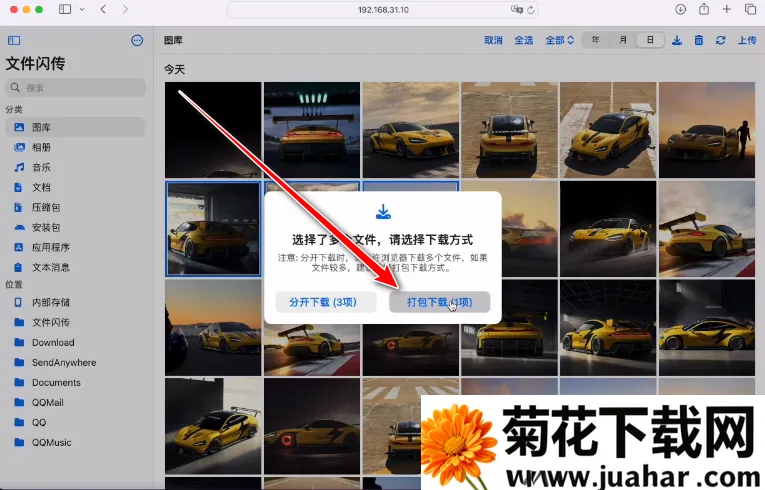The height and width of the screenshot is (490, 765).
Task: Click the trash delete icon in the toolbar
Action: [698, 40]
